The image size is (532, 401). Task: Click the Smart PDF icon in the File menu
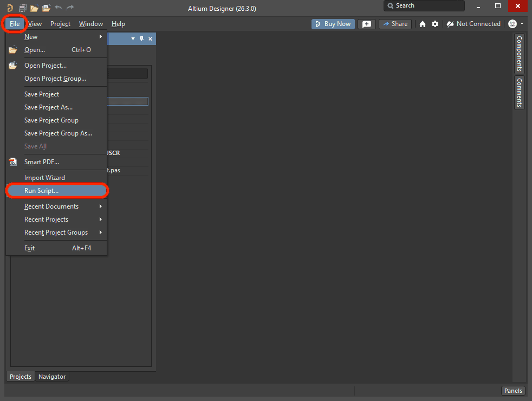[12, 161]
